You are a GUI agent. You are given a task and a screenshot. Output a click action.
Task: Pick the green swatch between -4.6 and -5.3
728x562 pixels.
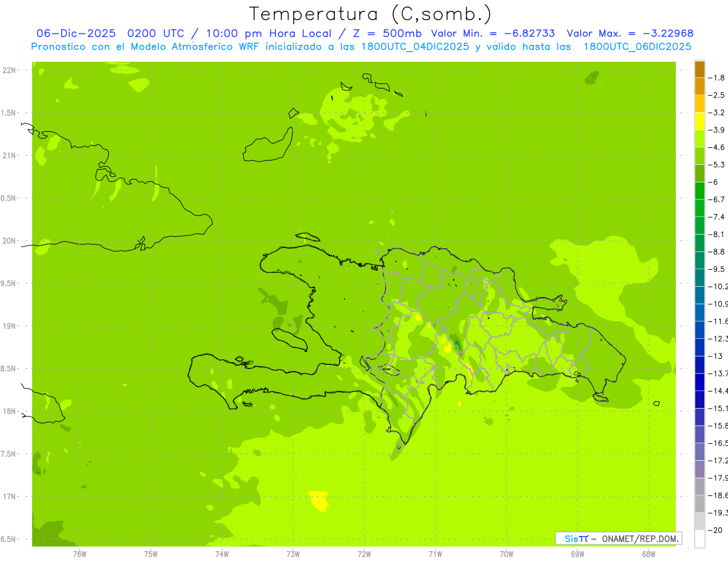tap(699, 156)
